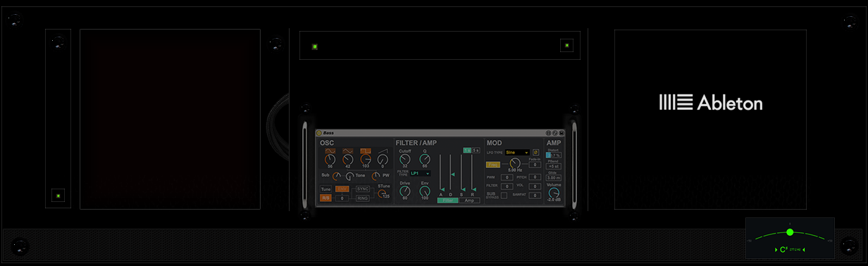Screen dimensions: 868x266
Task: Click the RING button
Action: (362, 198)
